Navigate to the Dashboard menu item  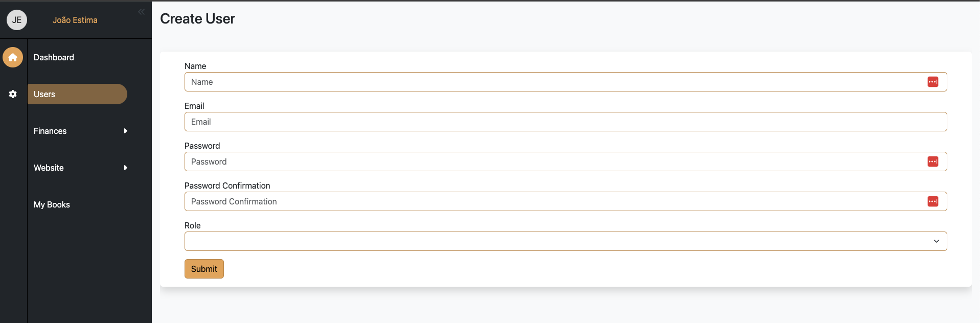pyautogui.click(x=54, y=57)
